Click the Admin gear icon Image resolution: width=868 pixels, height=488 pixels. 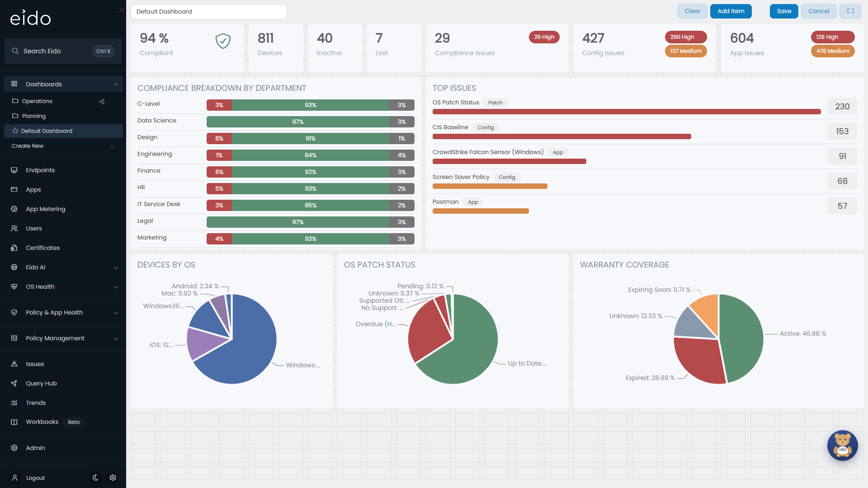pos(14,448)
